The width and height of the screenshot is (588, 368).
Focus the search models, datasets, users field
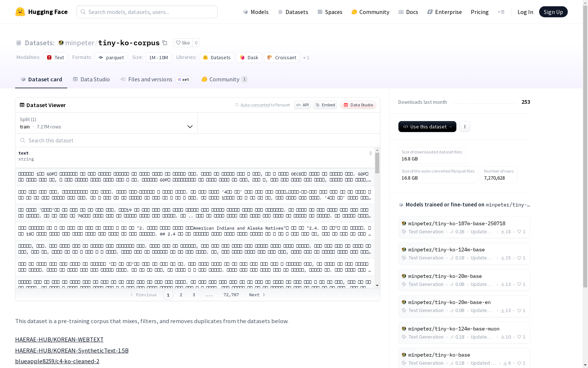pos(147,12)
